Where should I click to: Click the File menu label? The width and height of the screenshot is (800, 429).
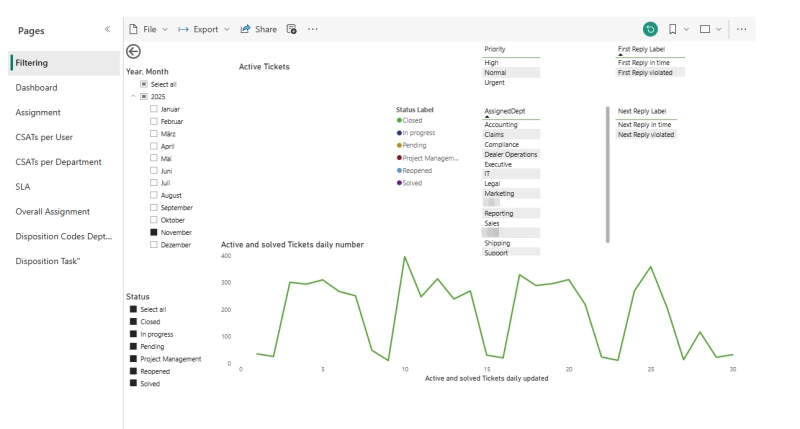[x=149, y=30]
